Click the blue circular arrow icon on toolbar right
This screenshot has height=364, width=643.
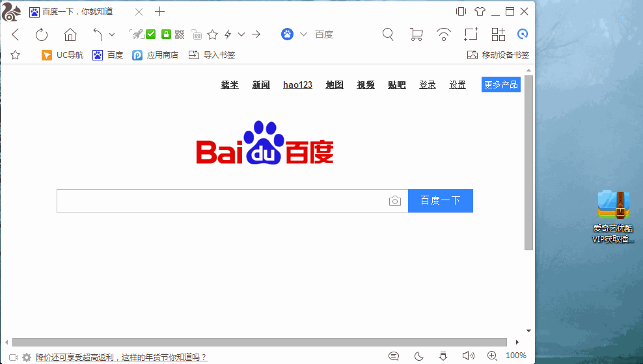(x=523, y=34)
